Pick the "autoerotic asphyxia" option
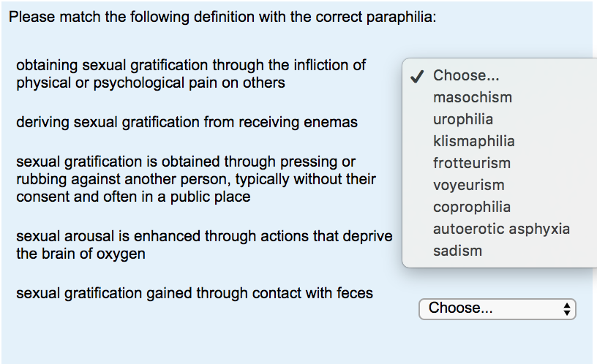Screen dimensions: 597x364 pos(500,229)
